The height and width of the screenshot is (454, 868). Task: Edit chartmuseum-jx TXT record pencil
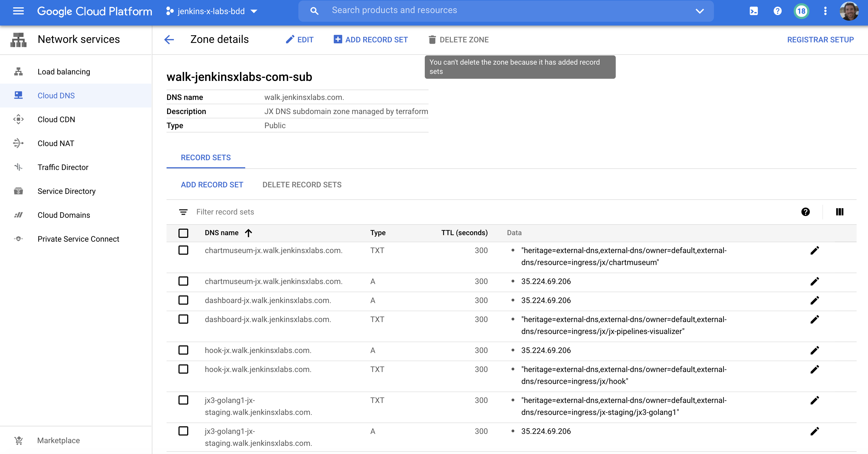click(x=815, y=251)
